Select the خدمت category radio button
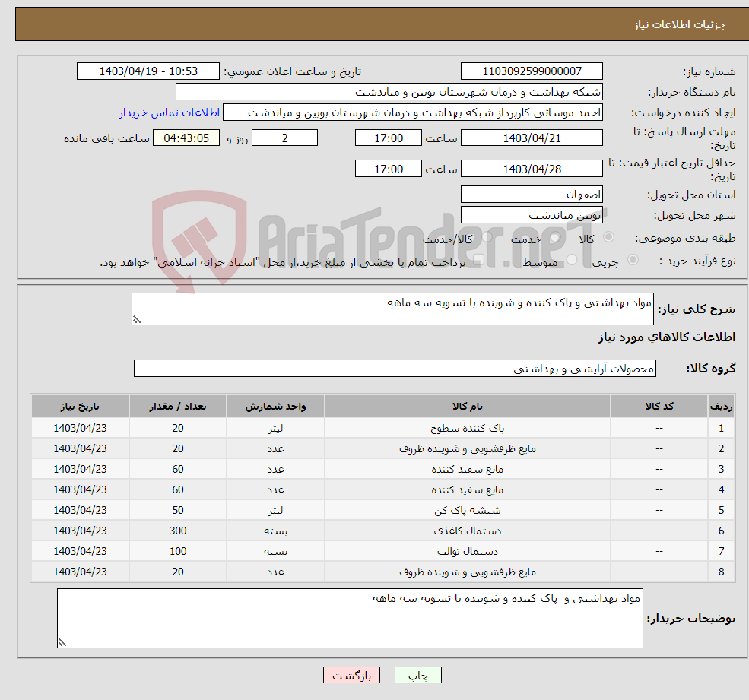Image resolution: width=749 pixels, height=700 pixels. pyautogui.click(x=554, y=237)
